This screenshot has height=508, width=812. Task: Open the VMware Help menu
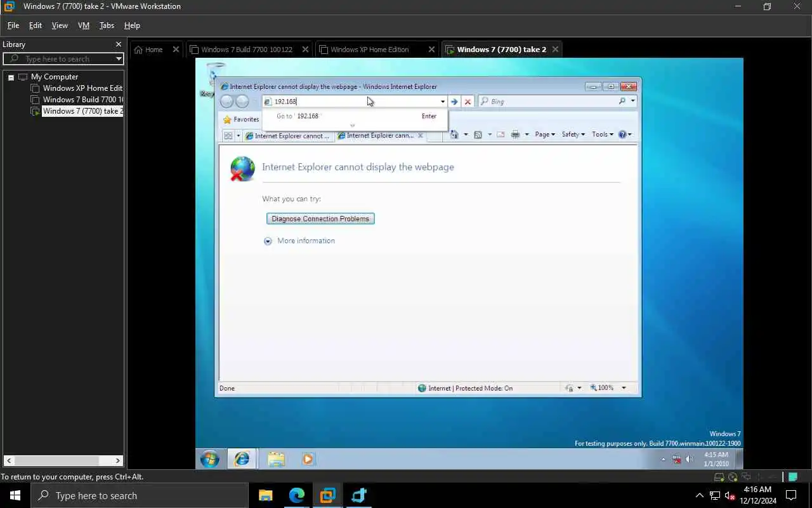pyautogui.click(x=132, y=25)
